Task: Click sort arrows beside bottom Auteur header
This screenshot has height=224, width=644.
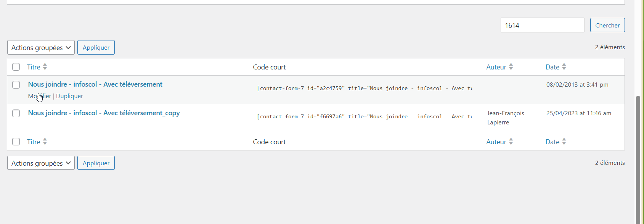Action: [x=511, y=142]
